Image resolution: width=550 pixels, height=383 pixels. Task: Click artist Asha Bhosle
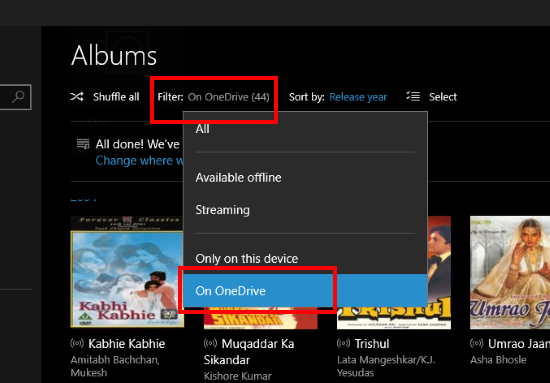[x=498, y=360]
